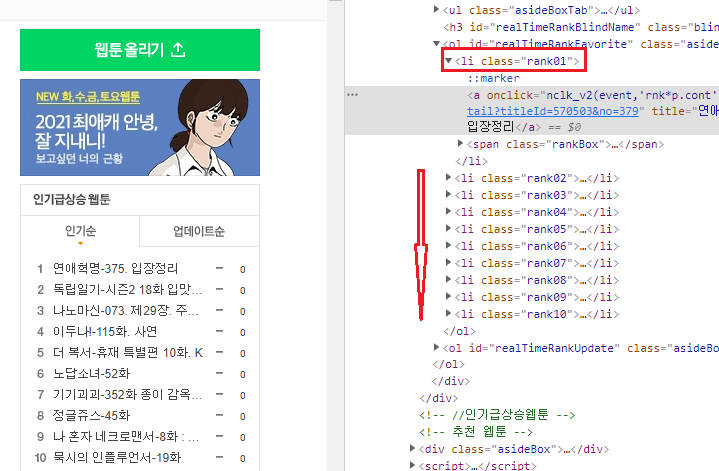Open ranked webtoon 나노마신-073
This screenshot has height=471, width=719.
click(x=125, y=310)
